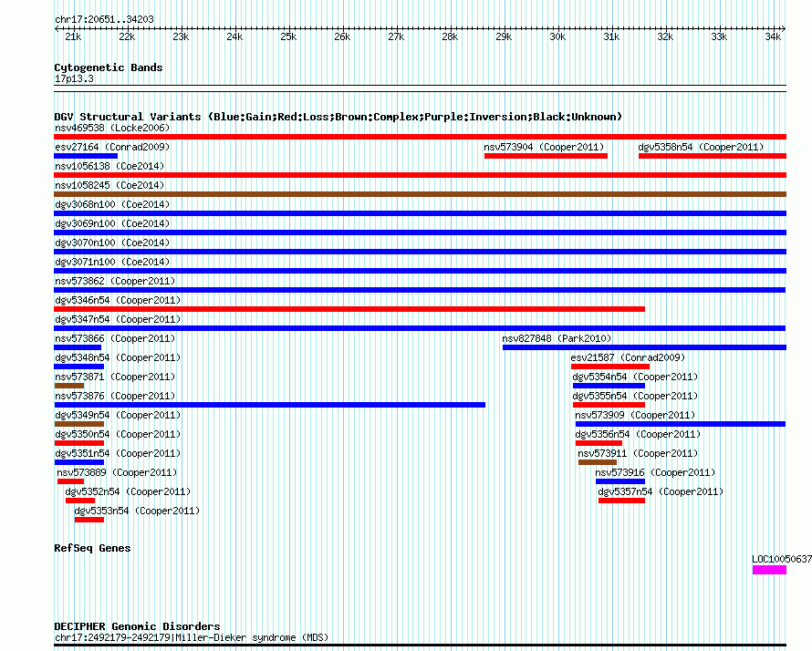Viewport: 812px width, 651px height.
Task: Click the long blue nsv573876 gain bar
Action: pyautogui.click(x=270, y=405)
